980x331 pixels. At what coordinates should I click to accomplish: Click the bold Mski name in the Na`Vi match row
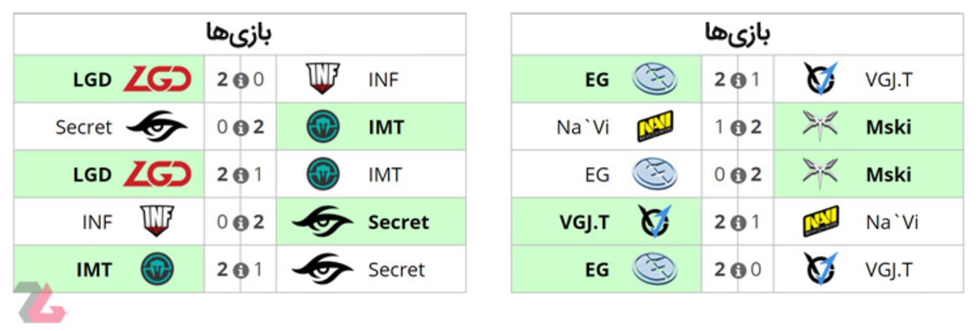pyautogui.click(x=889, y=127)
